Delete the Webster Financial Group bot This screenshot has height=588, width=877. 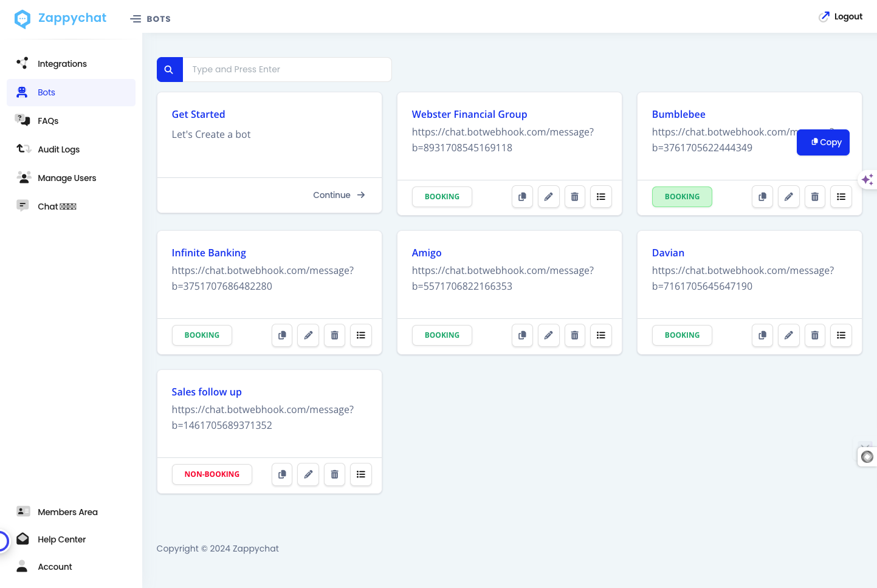pyautogui.click(x=574, y=197)
